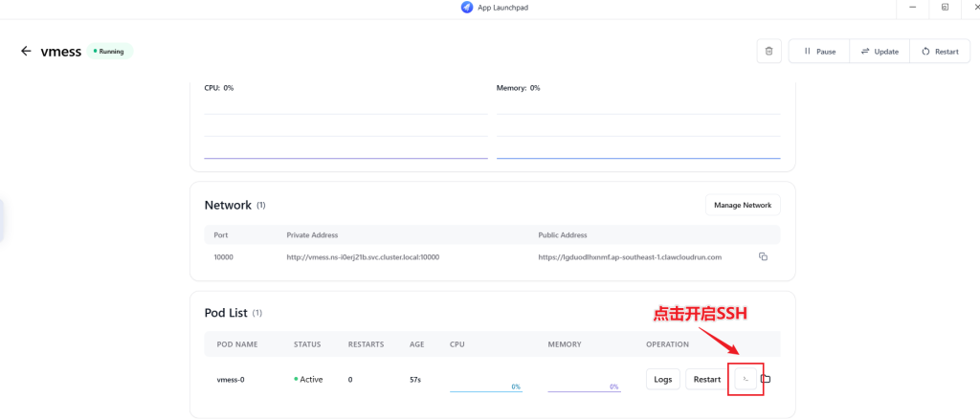The width and height of the screenshot is (980, 420).
Task: Click the Pod List heading
Action: point(226,312)
